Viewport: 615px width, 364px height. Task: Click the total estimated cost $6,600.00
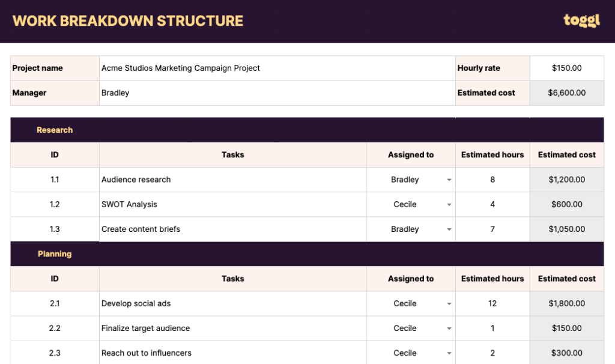pos(566,93)
